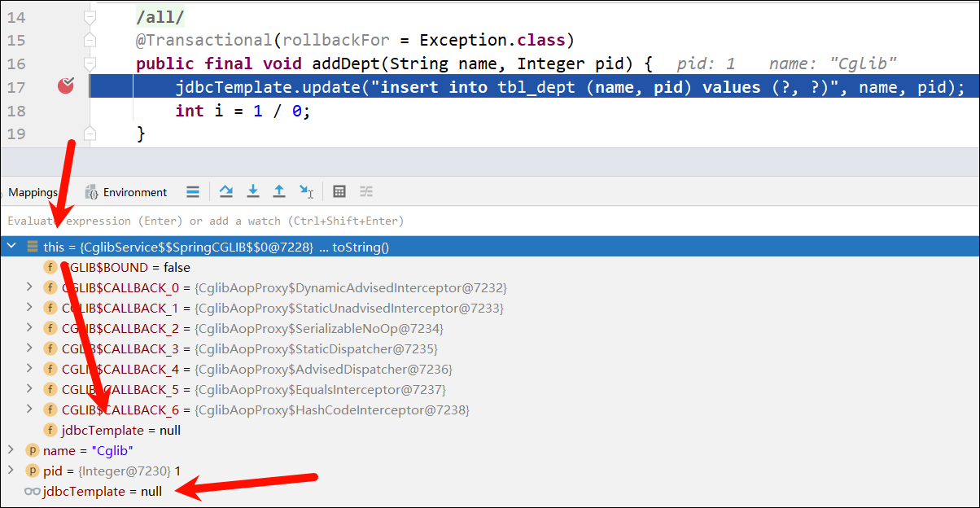This screenshot has height=508, width=980.
Task: Click the toString() link on 'this' row
Action: (x=361, y=247)
